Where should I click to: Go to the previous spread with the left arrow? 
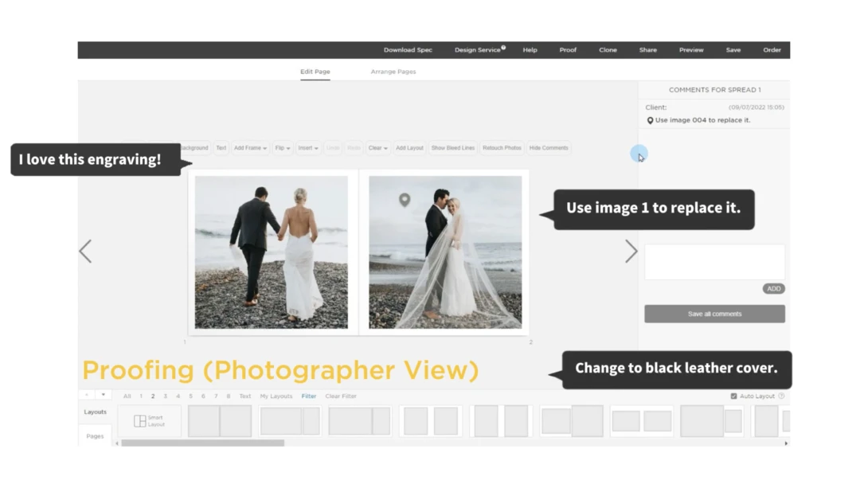point(85,252)
